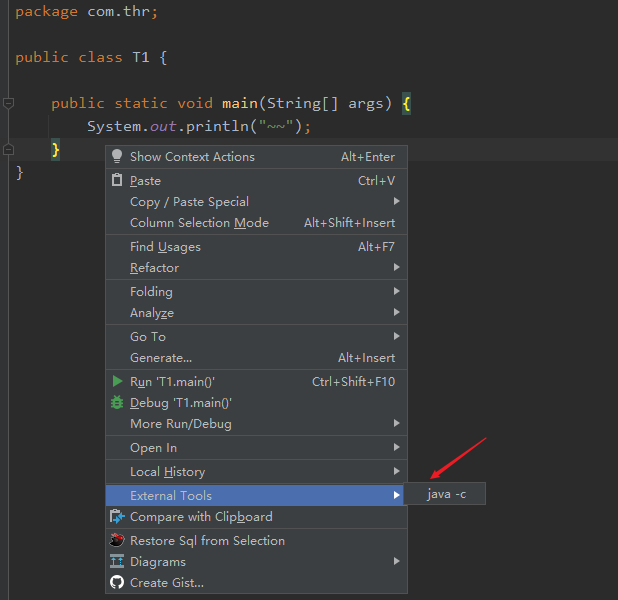
Task: Expand the More Run/Debug submenu arrow
Action: click(x=396, y=423)
